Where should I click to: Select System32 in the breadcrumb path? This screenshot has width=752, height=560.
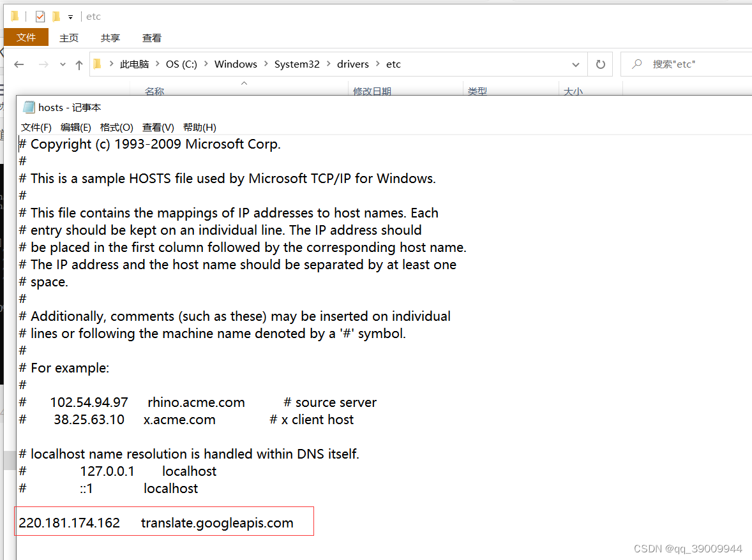click(x=297, y=64)
